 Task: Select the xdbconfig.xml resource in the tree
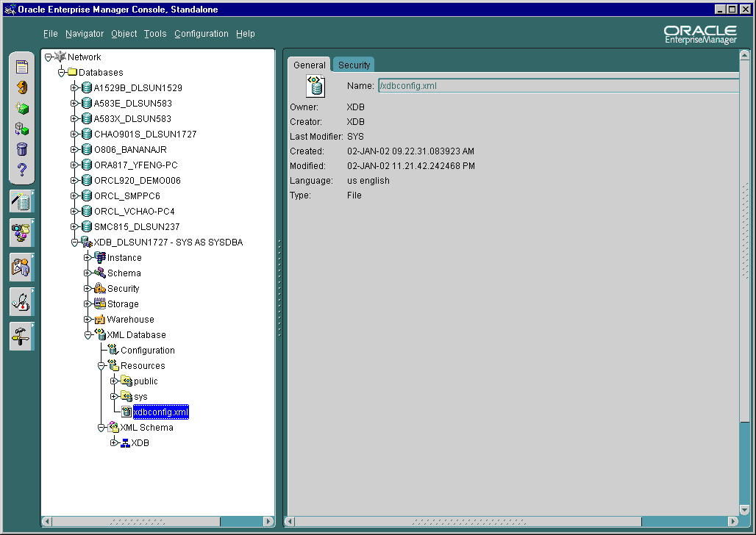click(160, 412)
